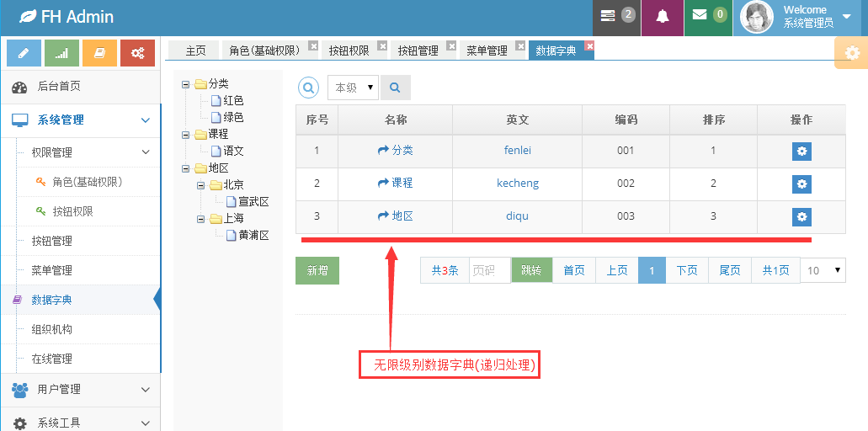
Task: Open 组织机构 in the sidebar
Action: pyautogui.click(x=52, y=330)
